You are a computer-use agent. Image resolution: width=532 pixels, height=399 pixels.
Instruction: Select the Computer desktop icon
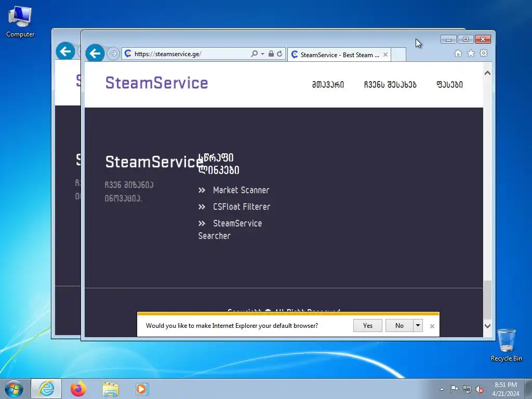point(20,21)
